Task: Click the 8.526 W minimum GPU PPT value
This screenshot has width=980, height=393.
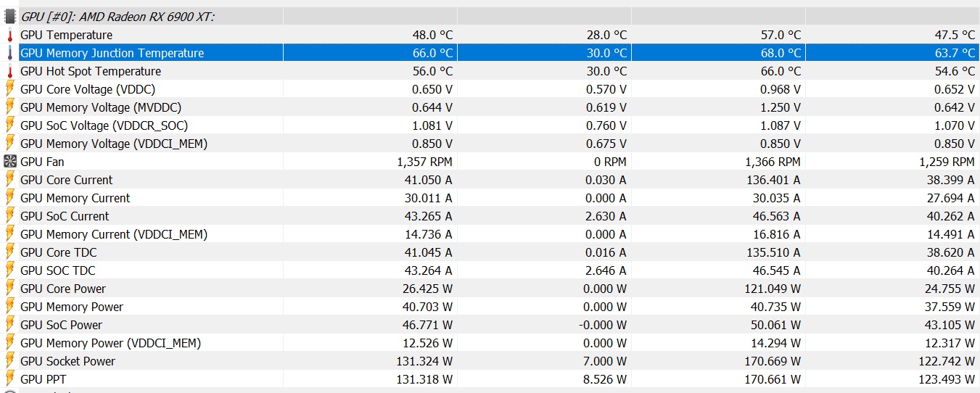Action: [x=606, y=379]
